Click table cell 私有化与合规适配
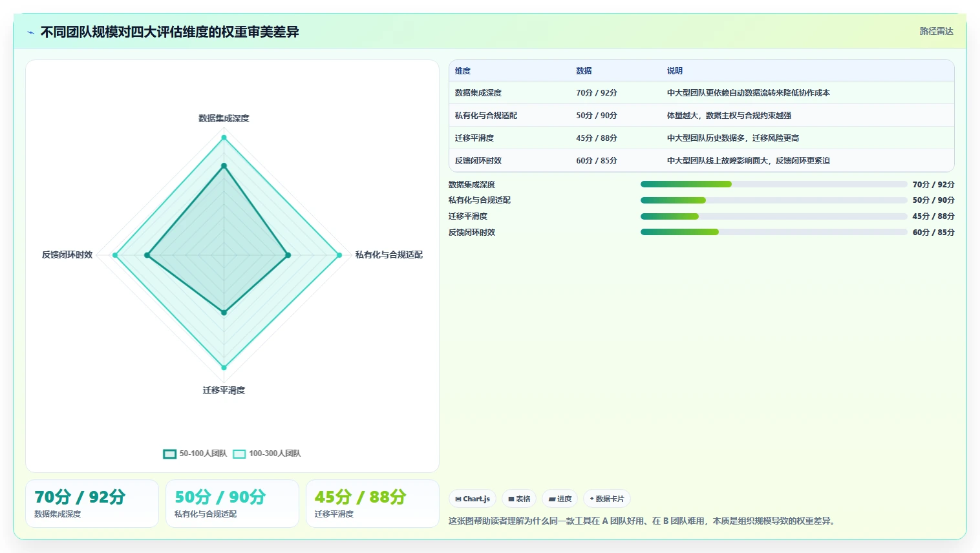This screenshot has height=553, width=980. tap(486, 116)
